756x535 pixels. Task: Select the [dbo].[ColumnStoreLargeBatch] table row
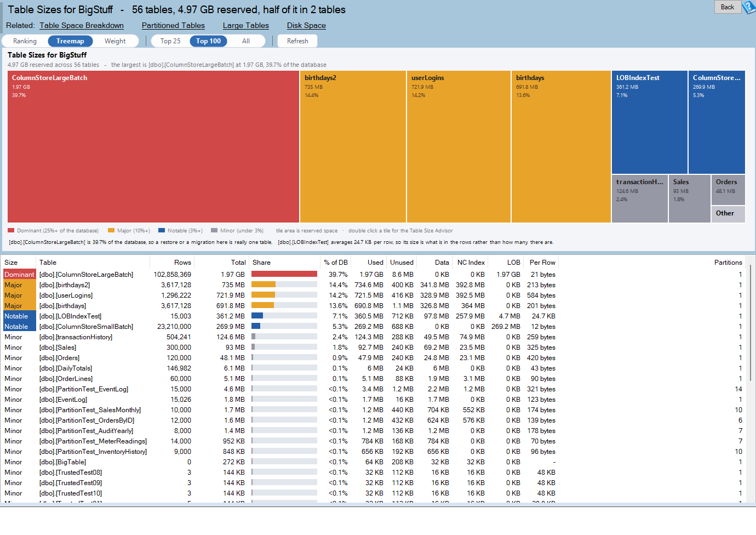374,275
